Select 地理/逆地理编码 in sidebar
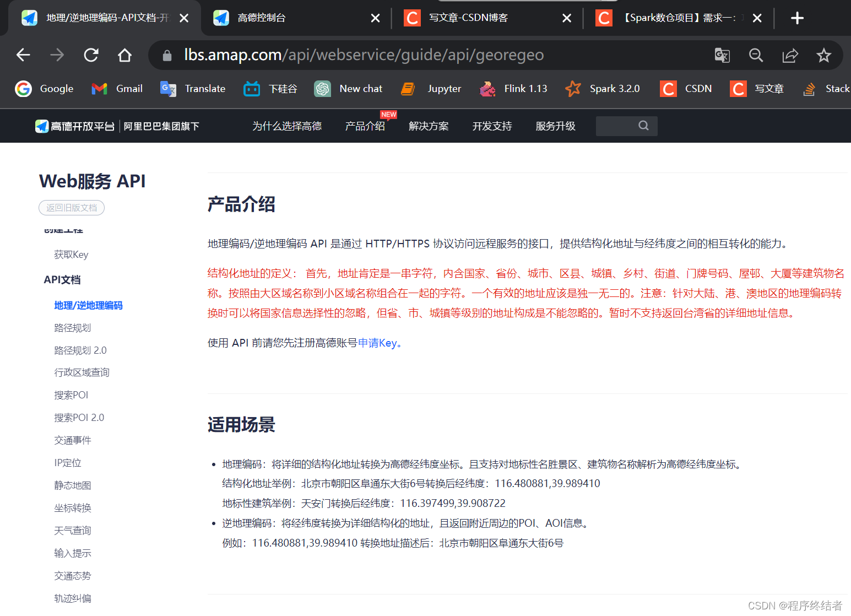Viewport: 851px width, 616px height. pyautogui.click(x=88, y=305)
